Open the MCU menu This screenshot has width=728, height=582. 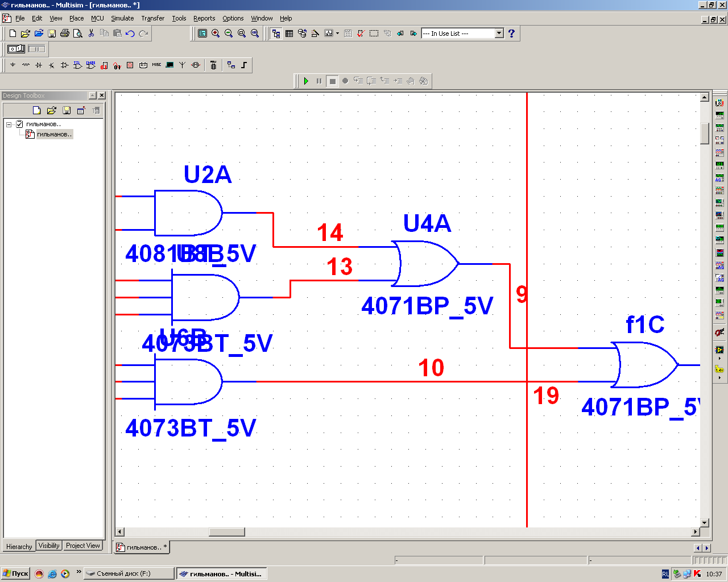pos(97,18)
